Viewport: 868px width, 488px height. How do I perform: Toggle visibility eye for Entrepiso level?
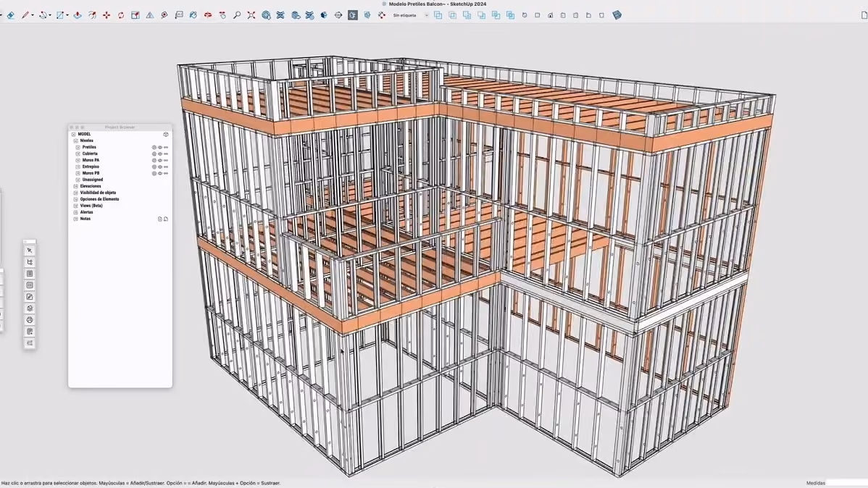tap(160, 167)
